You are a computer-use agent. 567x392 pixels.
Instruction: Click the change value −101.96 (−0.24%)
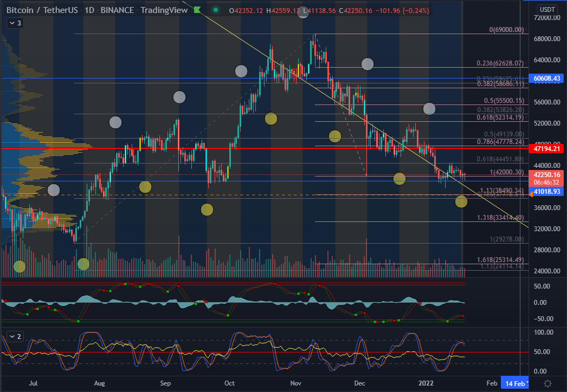[x=402, y=10]
